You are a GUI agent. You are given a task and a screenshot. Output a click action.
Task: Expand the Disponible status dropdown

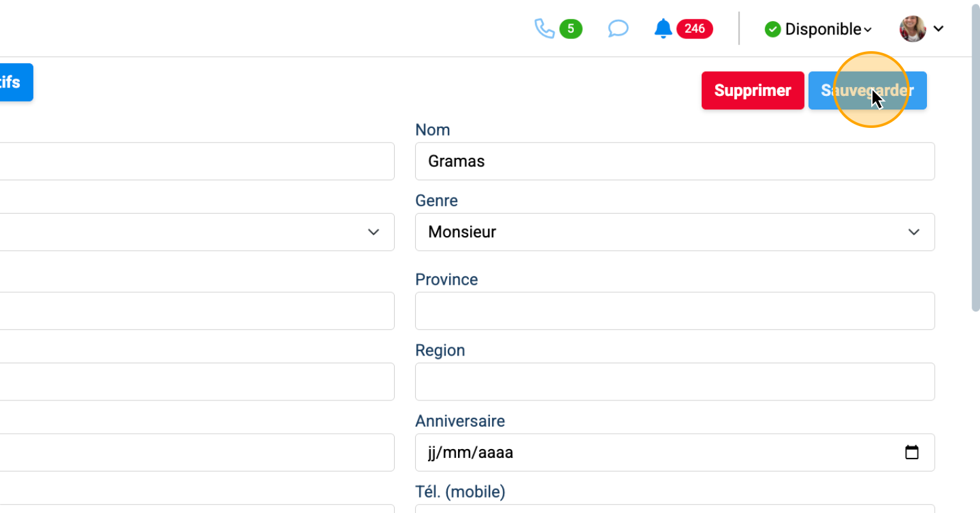868,30
